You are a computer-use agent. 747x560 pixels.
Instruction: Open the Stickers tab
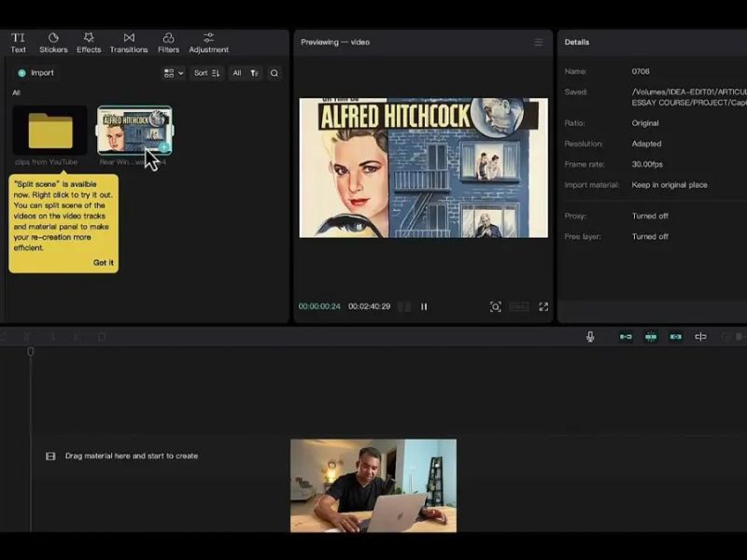click(53, 43)
